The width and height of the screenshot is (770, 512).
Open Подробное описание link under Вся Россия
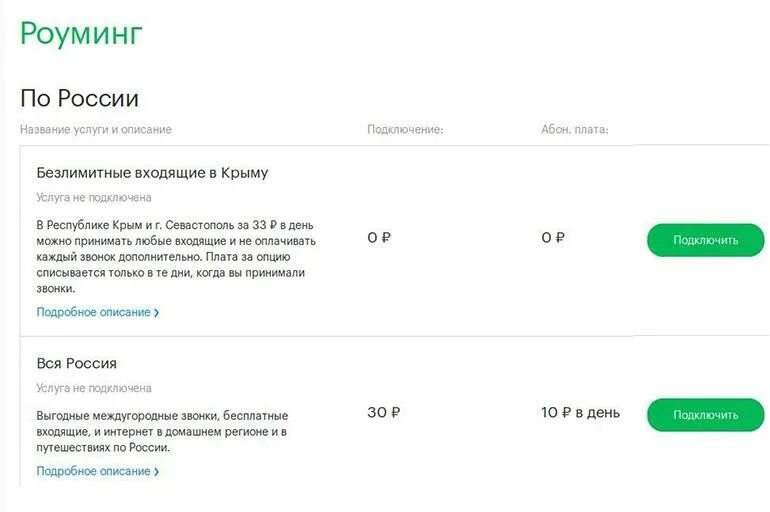pyautogui.click(x=93, y=471)
